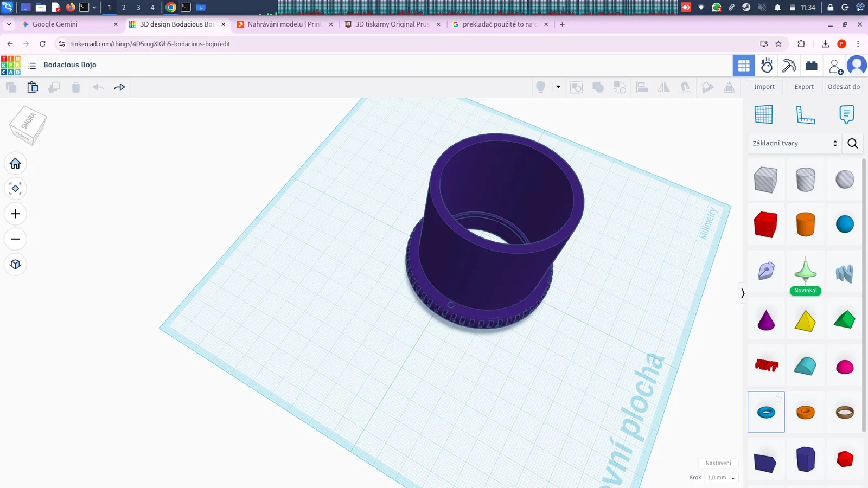Duplicate and repeat the object
Viewport: 868px width, 488px height.
54,87
